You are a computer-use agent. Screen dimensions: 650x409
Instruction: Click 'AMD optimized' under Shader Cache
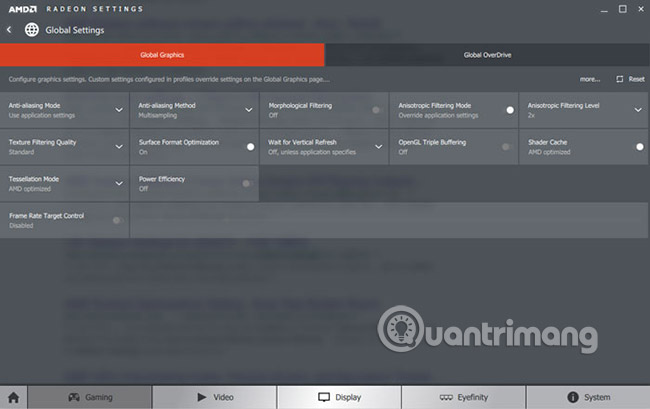coord(549,152)
